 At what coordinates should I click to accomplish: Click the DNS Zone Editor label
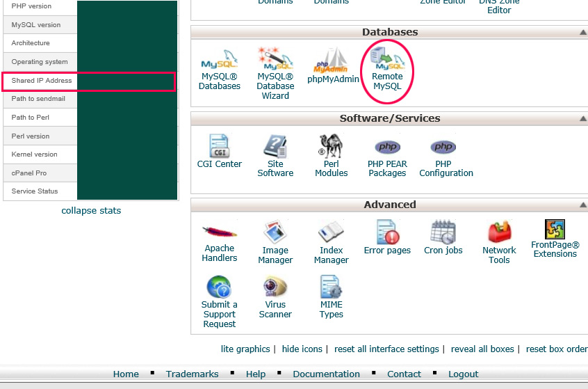pos(499,6)
